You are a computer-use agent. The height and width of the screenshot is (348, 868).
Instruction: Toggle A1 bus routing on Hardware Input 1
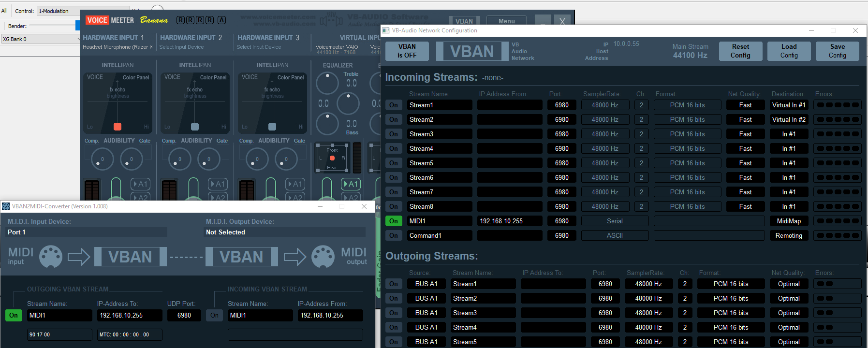141,184
